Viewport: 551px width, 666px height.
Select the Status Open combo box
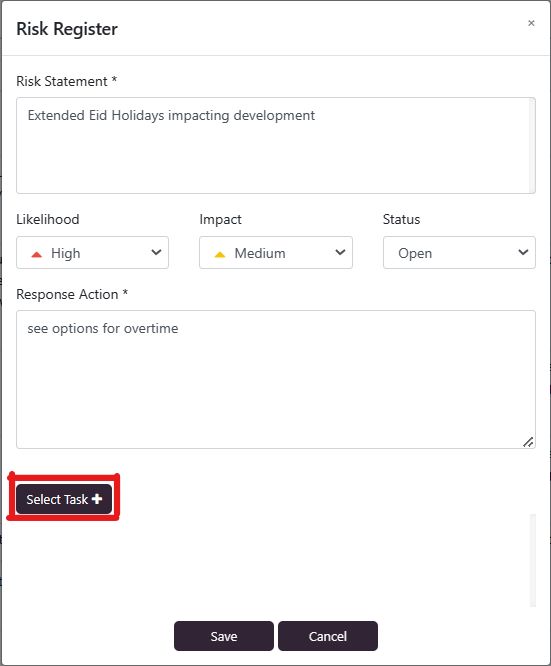pyautogui.click(x=459, y=253)
